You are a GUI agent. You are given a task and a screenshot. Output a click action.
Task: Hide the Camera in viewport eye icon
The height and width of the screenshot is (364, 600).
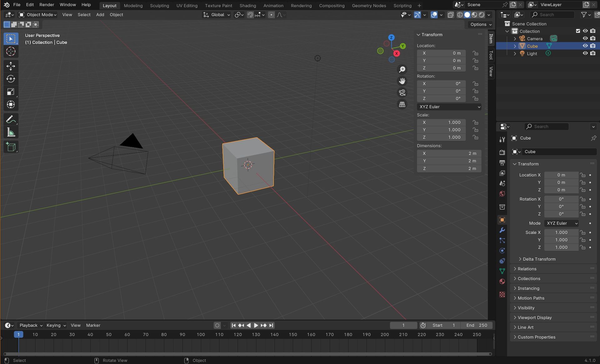(x=585, y=38)
